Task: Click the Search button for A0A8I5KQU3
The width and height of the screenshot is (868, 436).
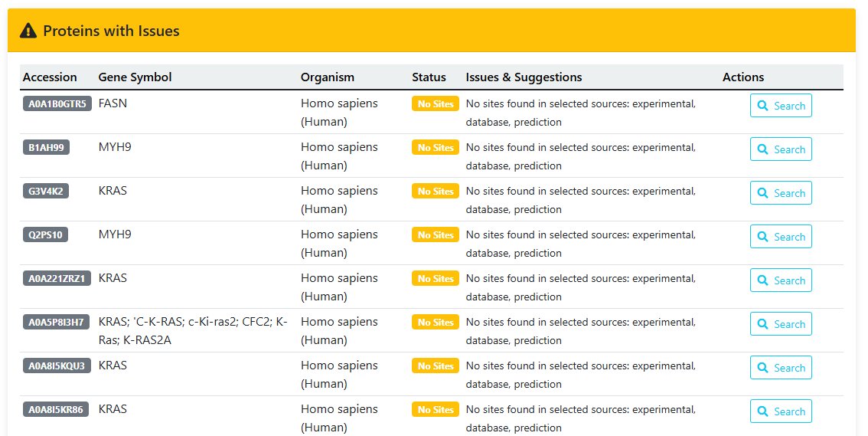Action: (x=781, y=368)
